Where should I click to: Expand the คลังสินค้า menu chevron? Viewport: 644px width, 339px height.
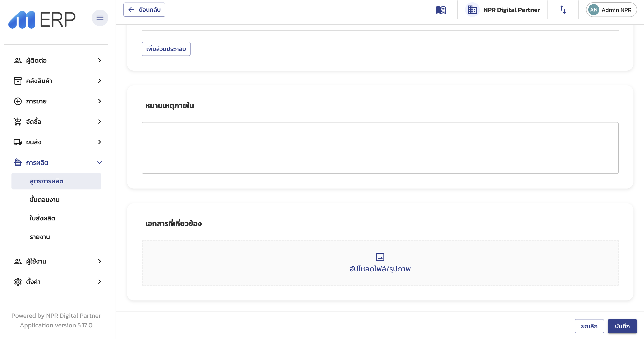100,81
